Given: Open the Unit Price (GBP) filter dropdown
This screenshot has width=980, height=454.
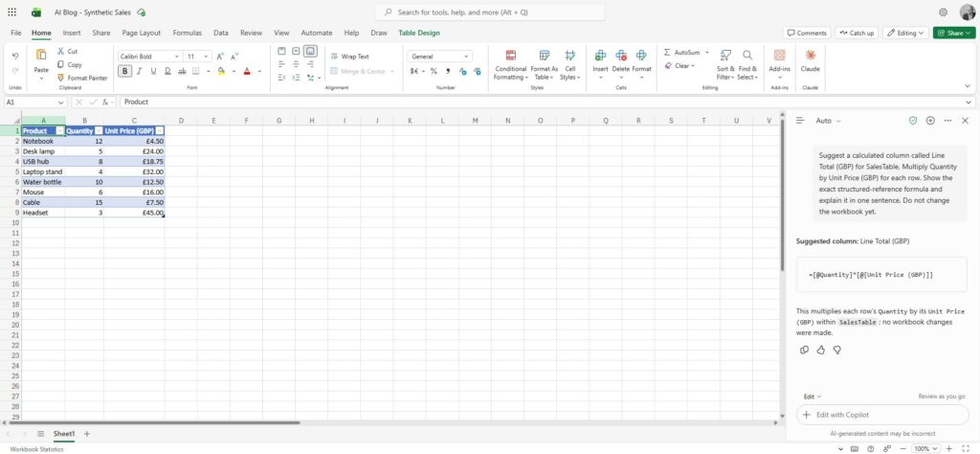Looking at the screenshot, I should pyautogui.click(x=160, y=130).
